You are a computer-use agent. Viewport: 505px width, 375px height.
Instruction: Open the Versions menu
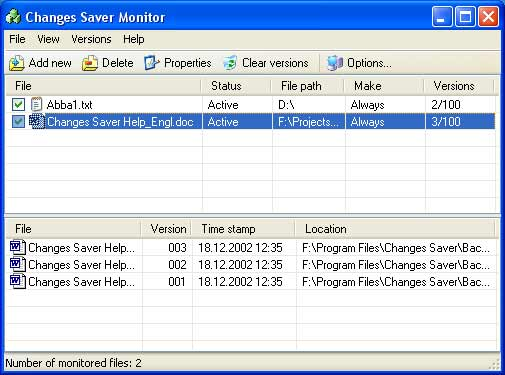[x=91, y=39]
